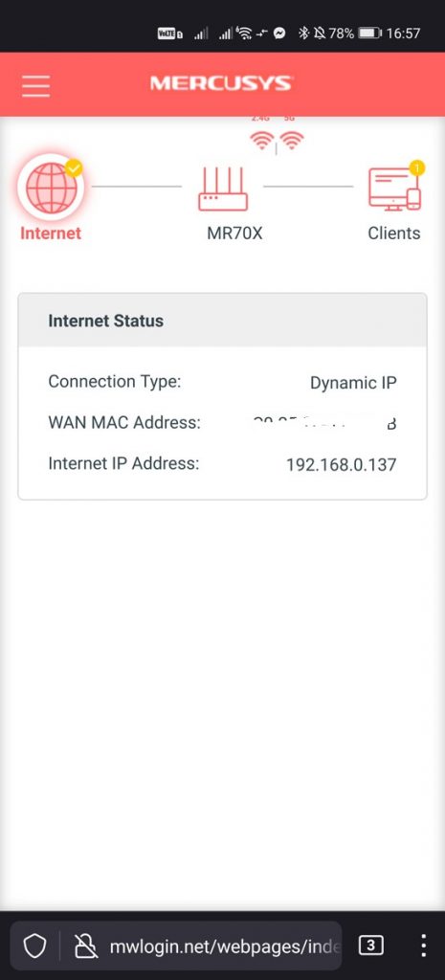
Task: Tap the insecure connection lock icon
Action: pyautogui.click(x=85, y=947)
